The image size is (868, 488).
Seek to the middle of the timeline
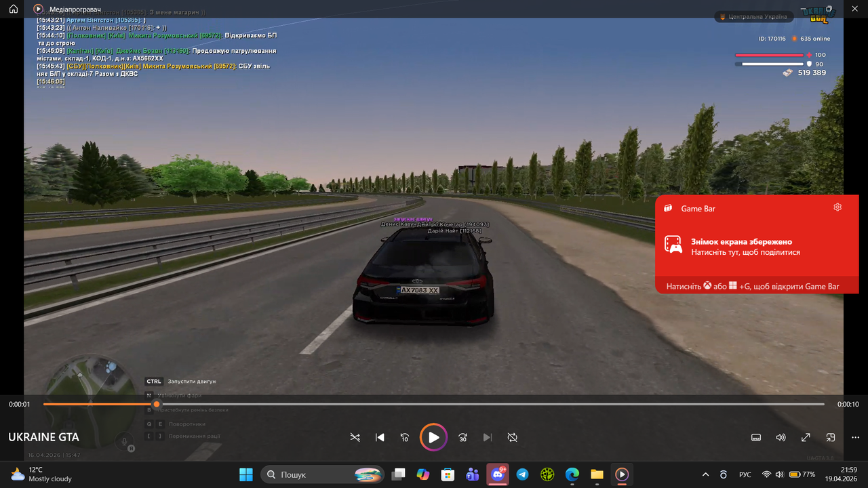tap(434, 404)
